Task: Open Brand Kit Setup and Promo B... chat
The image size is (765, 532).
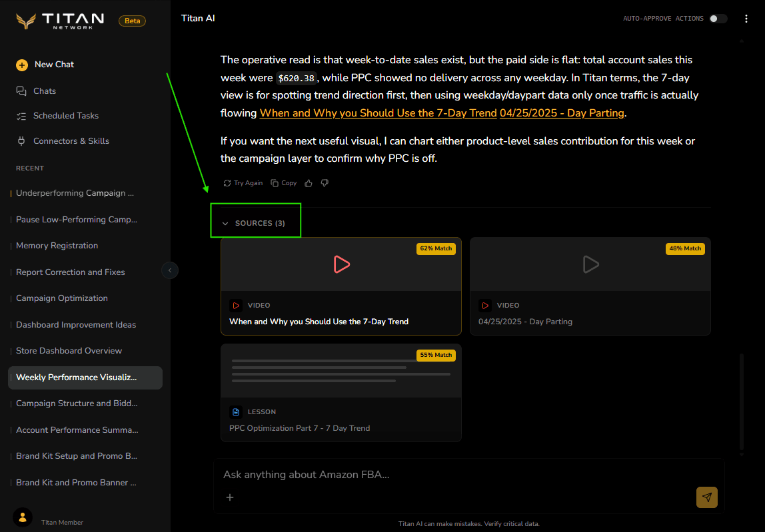Action: [x=85, y=456]
